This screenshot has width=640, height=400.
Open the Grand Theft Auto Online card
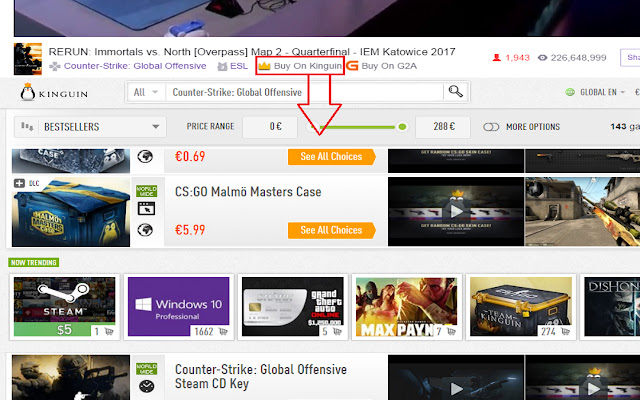pos(293,307)
